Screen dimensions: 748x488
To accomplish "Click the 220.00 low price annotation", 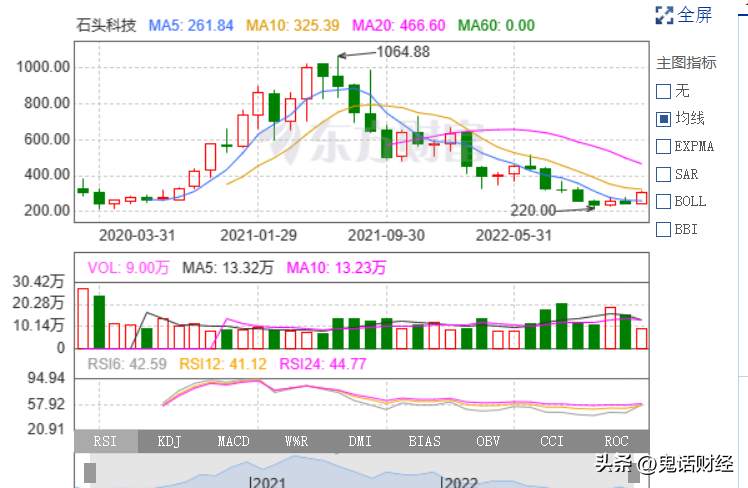I will [x=533, y=210].
